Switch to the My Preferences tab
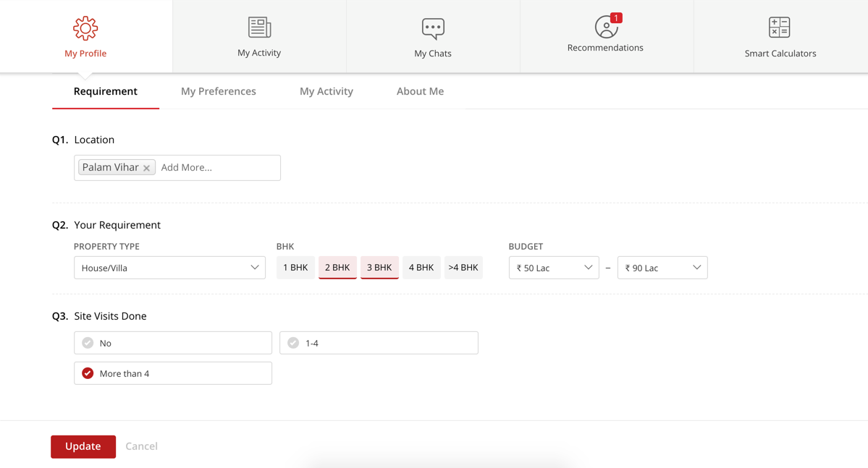Image resolution: width=868 pixels, height=468 pixels. point(219,91)
